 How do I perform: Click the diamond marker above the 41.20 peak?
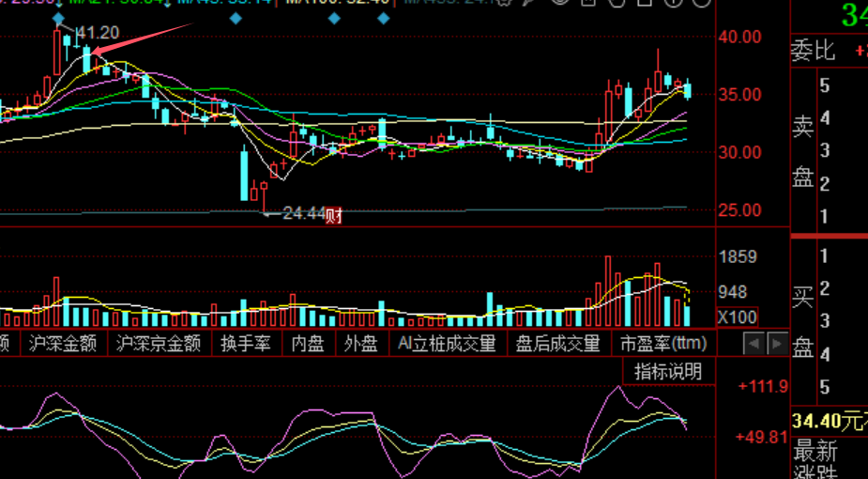click(x=59, y=20)
